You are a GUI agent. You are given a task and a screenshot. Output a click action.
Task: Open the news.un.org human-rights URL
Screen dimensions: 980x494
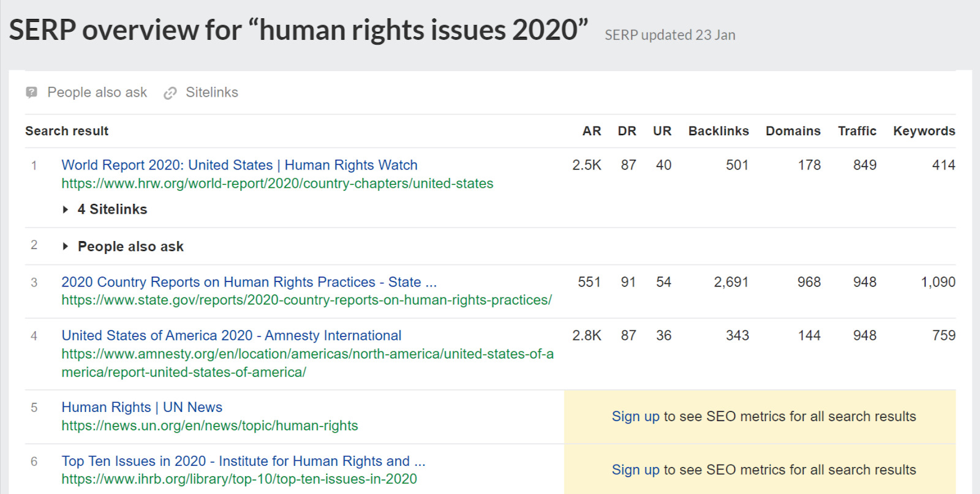[x=210, y=425]
